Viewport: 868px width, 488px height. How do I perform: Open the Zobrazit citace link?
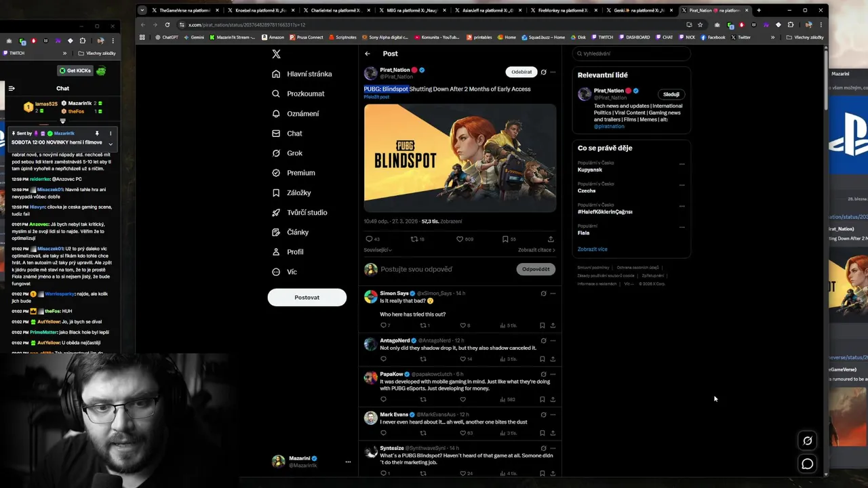coord(536,250)
